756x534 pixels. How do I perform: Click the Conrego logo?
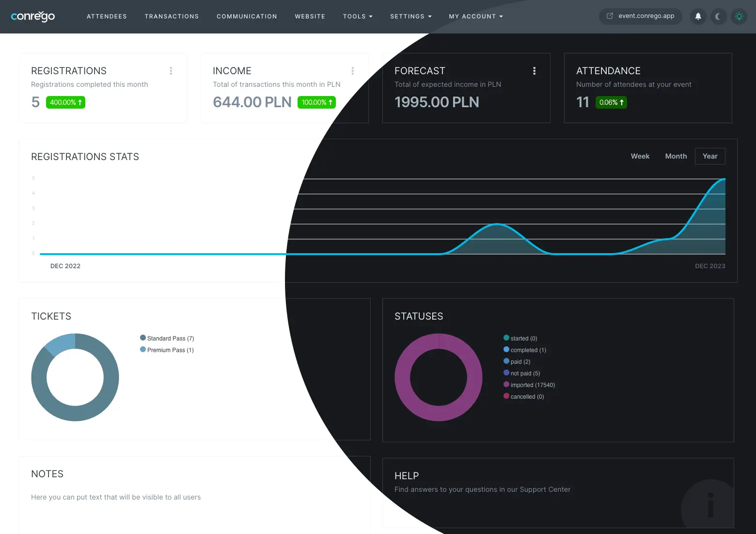point(33,16)
